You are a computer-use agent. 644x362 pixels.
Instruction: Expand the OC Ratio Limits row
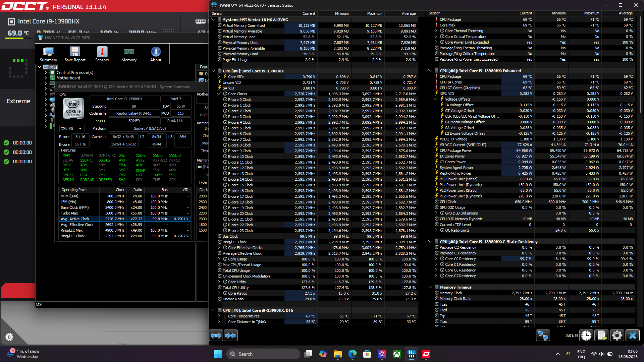(436, 230)
